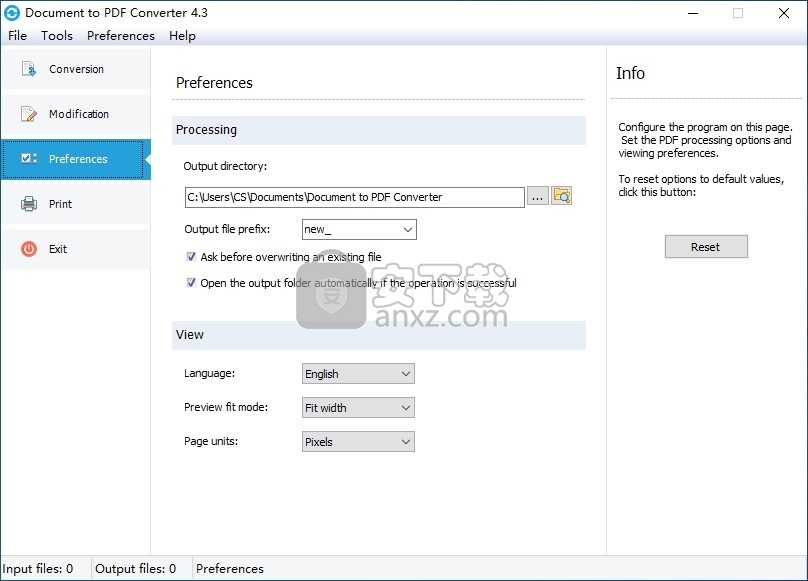This screenshot has height=581, width=808.
Task: Click into the Output directory path field
Action: click(355, 197)
